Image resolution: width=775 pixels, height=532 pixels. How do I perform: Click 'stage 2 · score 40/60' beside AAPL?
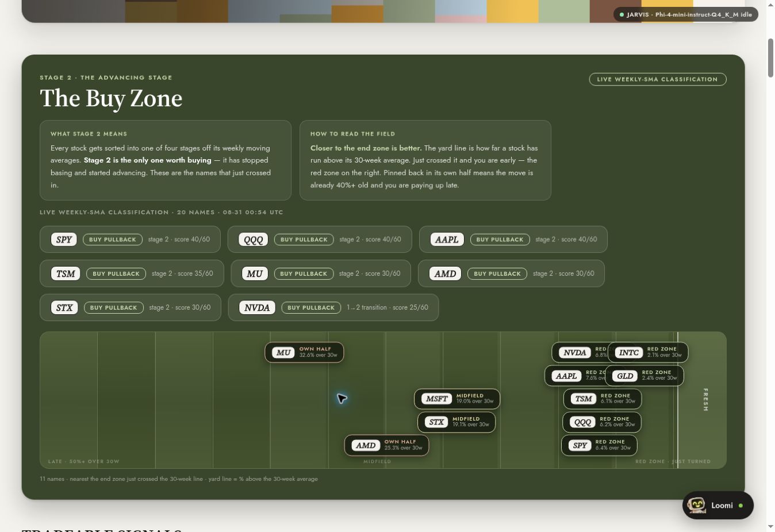tap(566, 240)
